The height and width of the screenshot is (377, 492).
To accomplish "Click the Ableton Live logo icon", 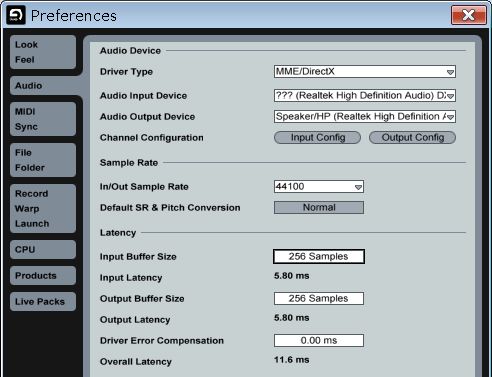I will [16, 15].
